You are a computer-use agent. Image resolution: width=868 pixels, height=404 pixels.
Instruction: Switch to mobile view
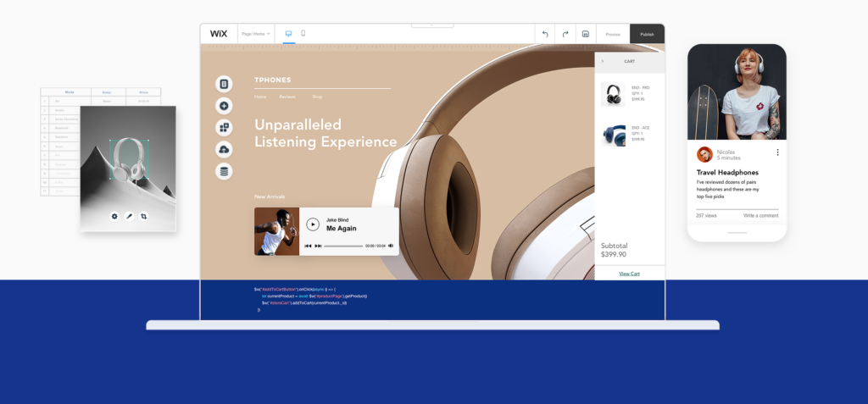click(x=303, y=33)
